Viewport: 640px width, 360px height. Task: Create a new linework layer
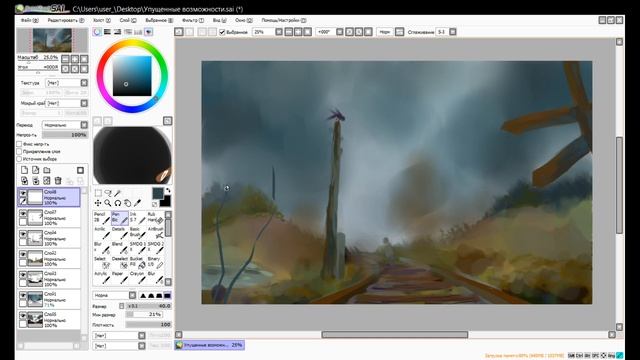pos(36,170)
